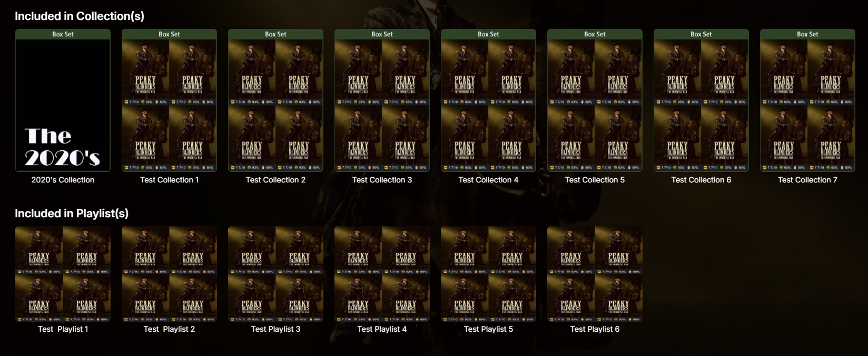Open the 2020's Collection poster
The width and height of the screenshot is (868, 356).
tap(63, 100)
